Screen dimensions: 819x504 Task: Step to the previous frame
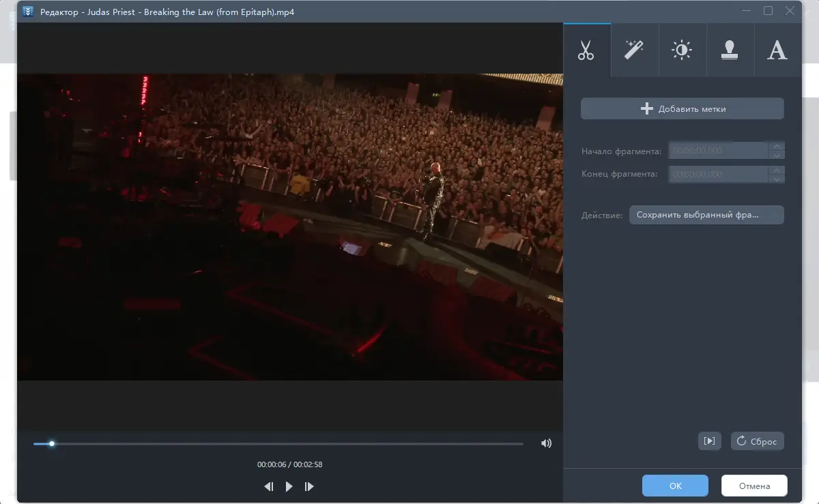pyautogui.click(x=269, y=486)
